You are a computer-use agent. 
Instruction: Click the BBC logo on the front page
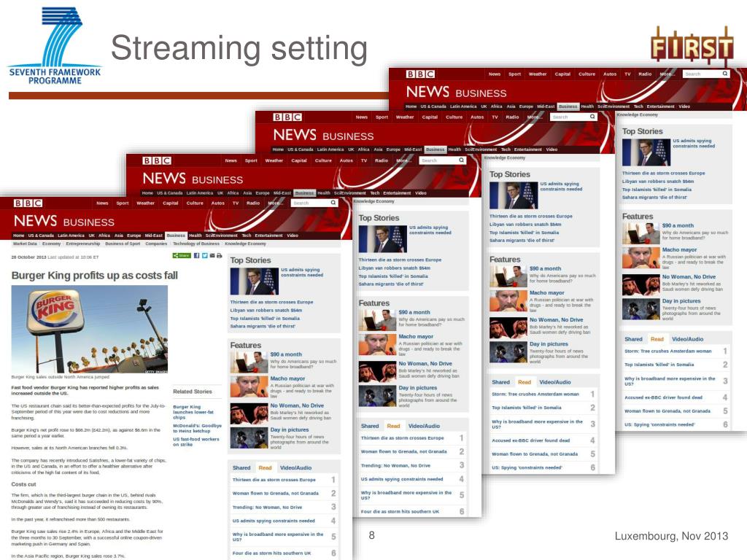coord(28,203)
